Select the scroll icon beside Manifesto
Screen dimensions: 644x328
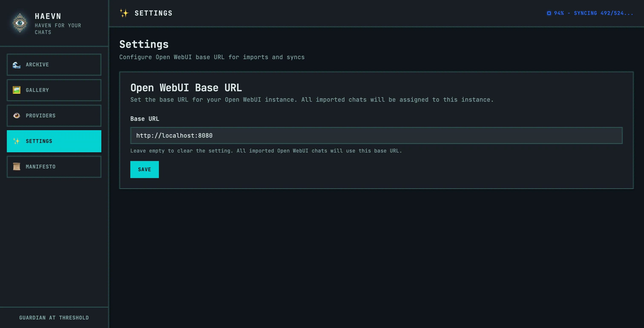[x=16, y=167]
